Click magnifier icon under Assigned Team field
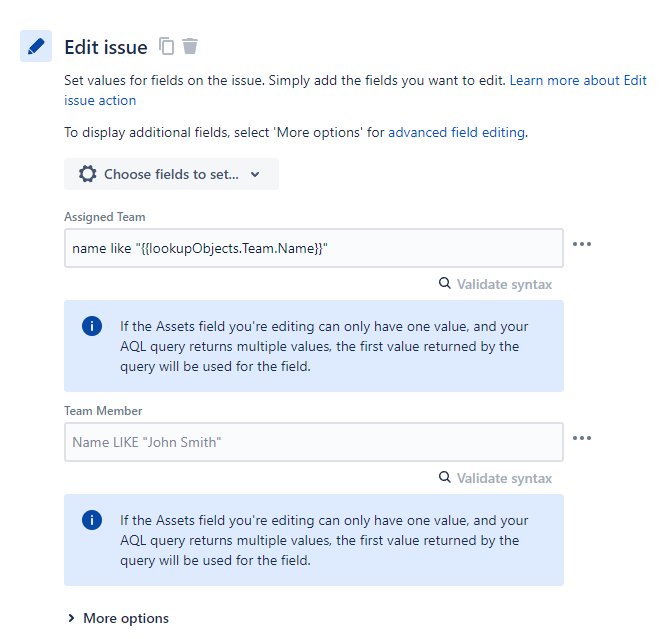 coord(445,284)
